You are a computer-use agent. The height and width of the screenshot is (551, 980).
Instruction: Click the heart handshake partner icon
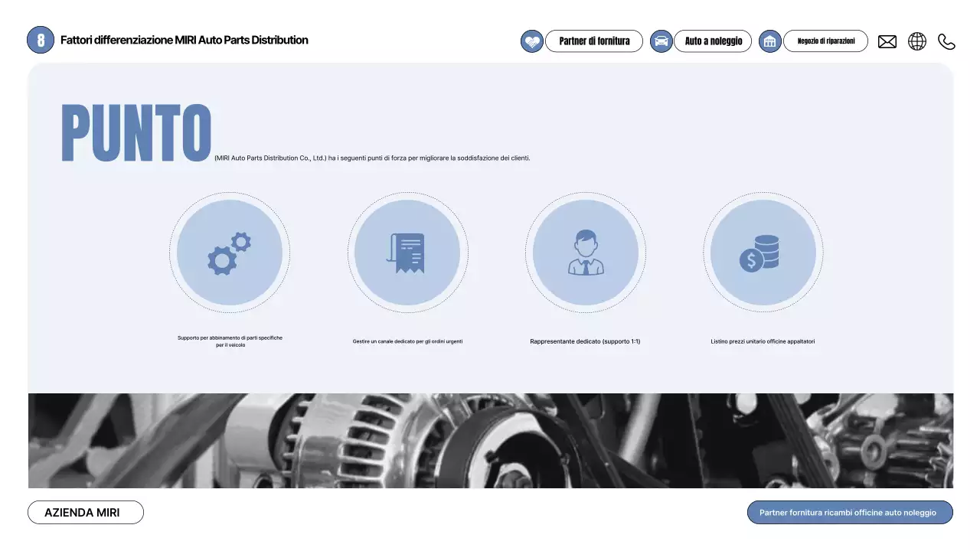[x=531, y=41]
